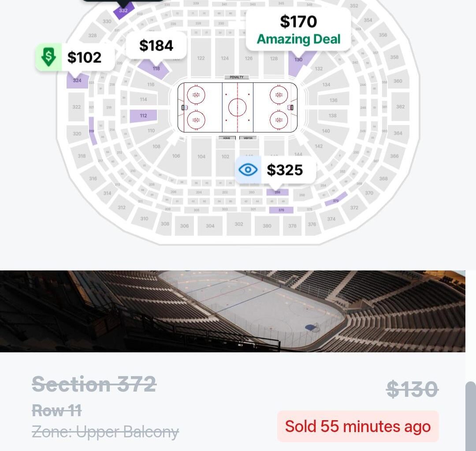Select purple section 379 below the rink
This screenshot has width=476, height=451.
(x=281, y=210)
